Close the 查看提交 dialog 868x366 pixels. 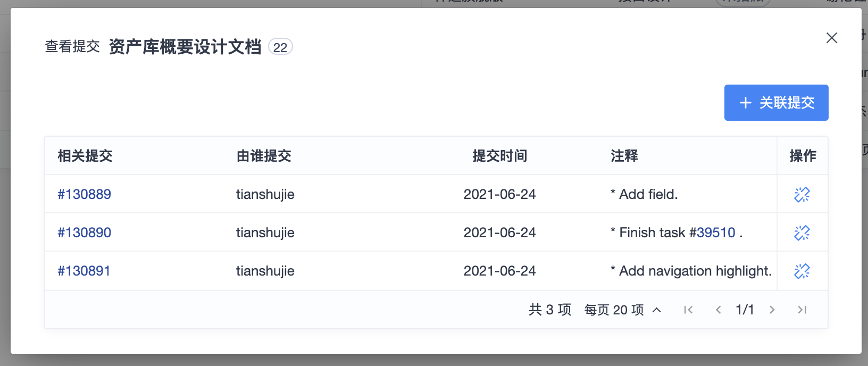(832, 38)
